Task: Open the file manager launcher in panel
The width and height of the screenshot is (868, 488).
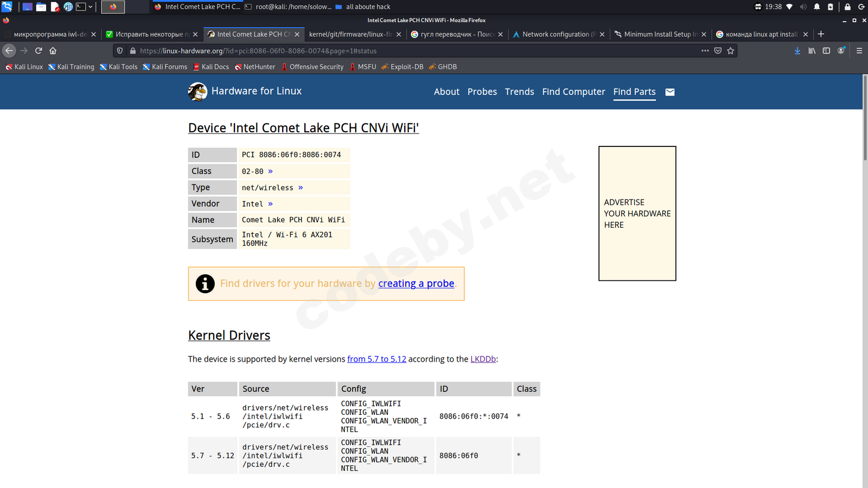Action: click(x=41, y=7)
